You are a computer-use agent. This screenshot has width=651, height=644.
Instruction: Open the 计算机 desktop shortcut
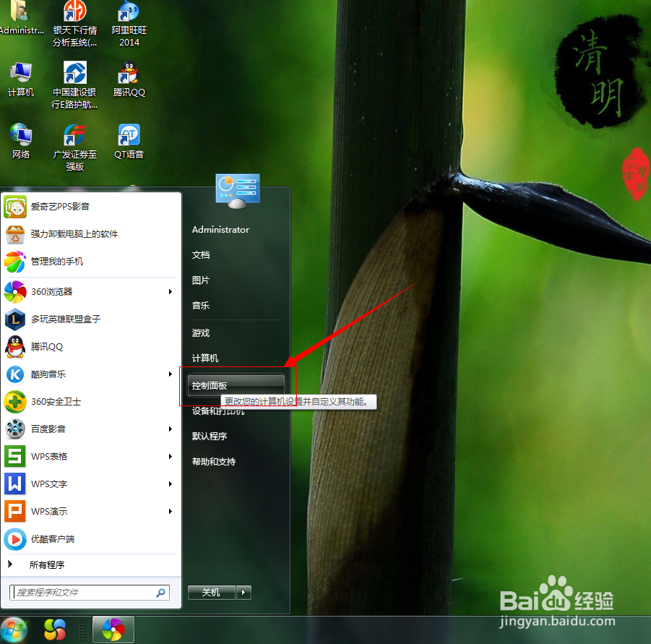(21, 80)
